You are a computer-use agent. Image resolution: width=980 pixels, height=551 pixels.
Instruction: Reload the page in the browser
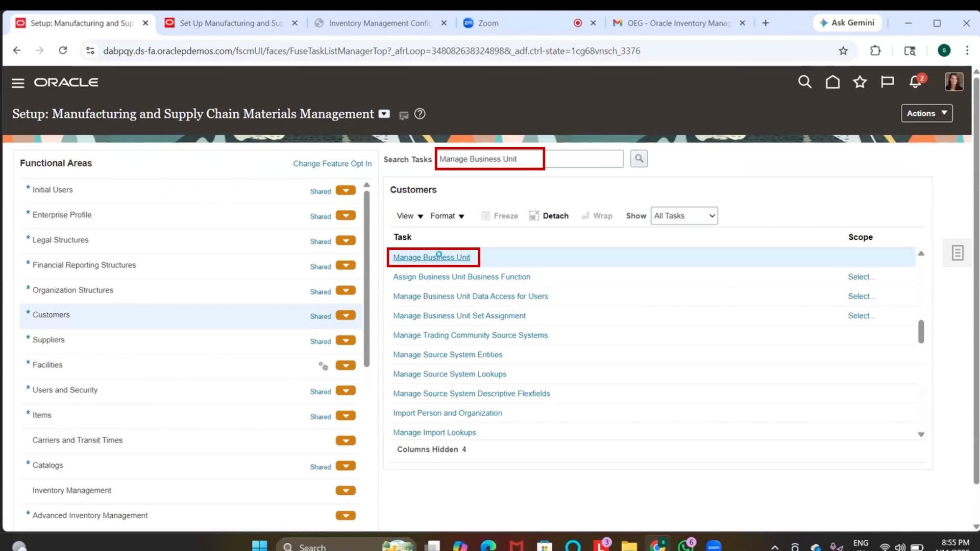point(63,51)
